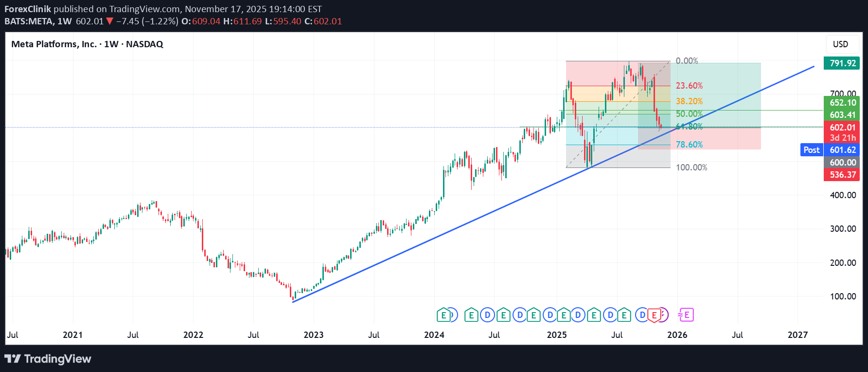Select the 536.37 stop price label
Image resolution: width=868 pixels, height=372 pixels.
tap(842, 175)
